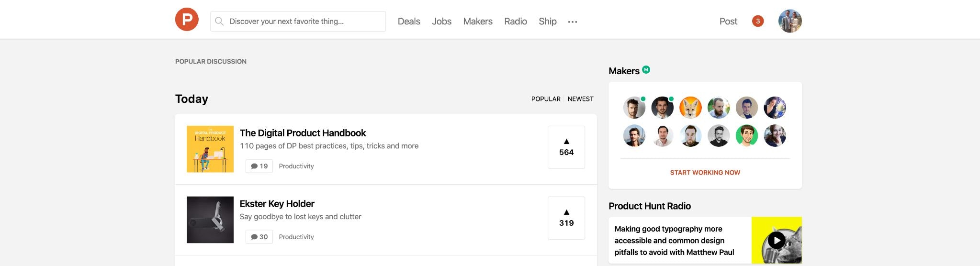Upvote The Digital Product Handbook
Screen dimensions: 980x266
click(x=566, y=147)
